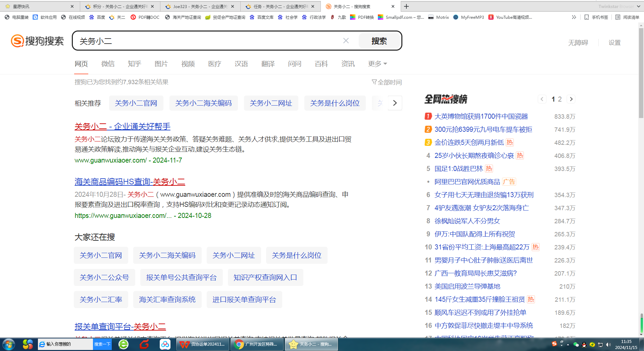This screenshot has height=351, width=644.
Task: Click the volume icon in system tray
Action: coord(608,345)
